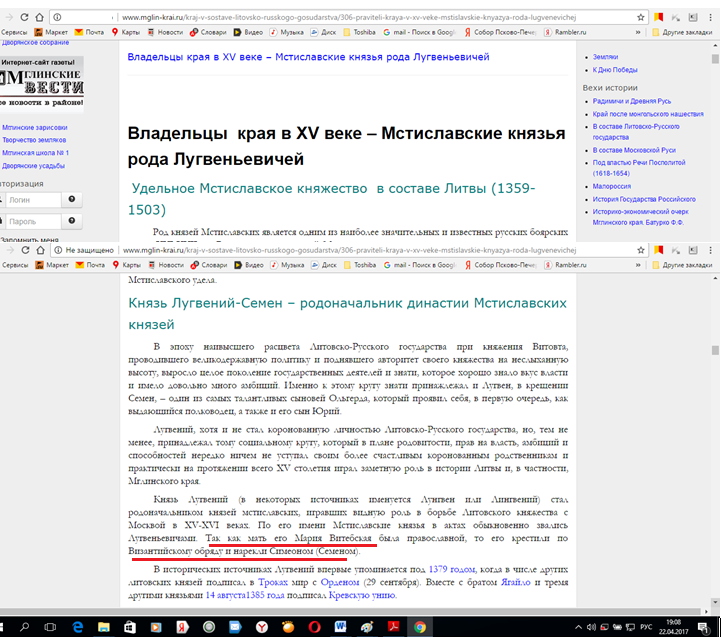This screenshot has width=726, height=637.
Task: Open 'В составе Московской Руси' link
Action: [x=634, y=150]
